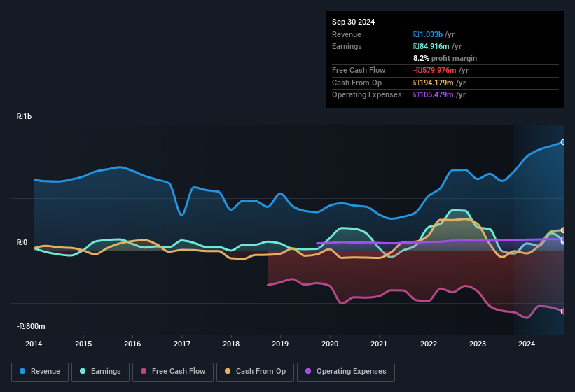Toggle the Free Cash Flow legend button
Viewport: 575px width, 392px height.
[x=173, y=372]
